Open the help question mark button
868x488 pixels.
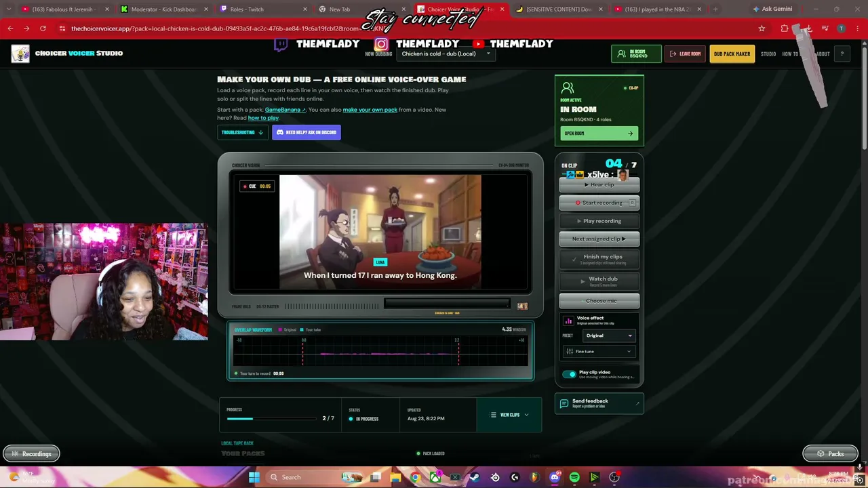pyautogui.click(x=842, y=54)
